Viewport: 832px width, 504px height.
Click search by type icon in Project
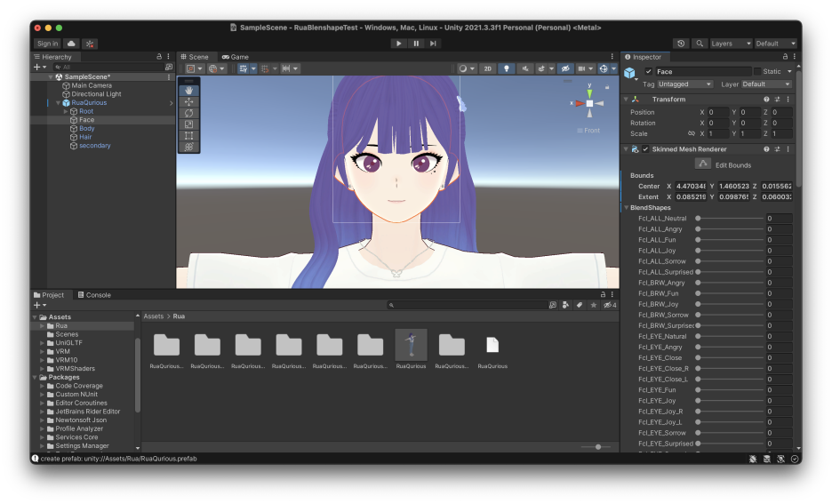coord(565,305)
